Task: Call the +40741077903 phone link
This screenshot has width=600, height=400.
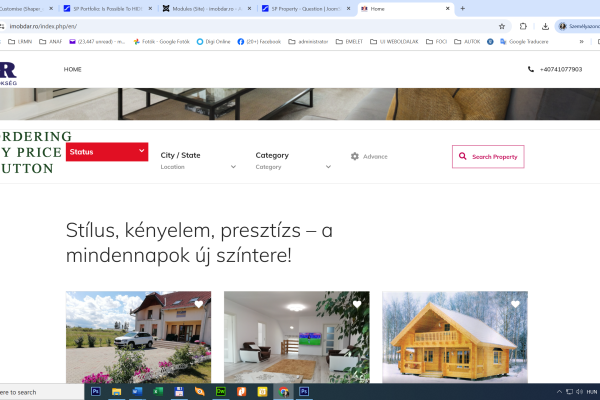Action: pyautogui.click(x=561, y=69)
